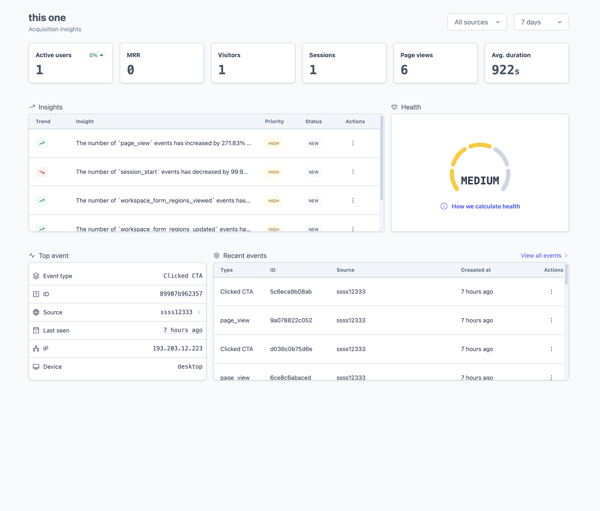Sort by the Created at column header

click(475, 270)
